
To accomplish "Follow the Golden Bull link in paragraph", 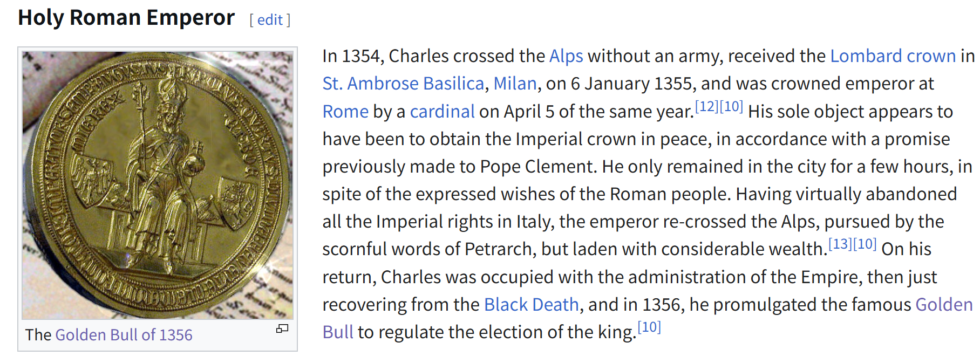I will click(x=944, y=305).
